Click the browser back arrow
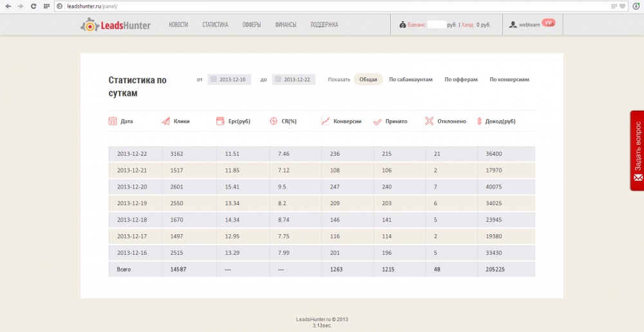This screenshot has height=332, width=644. pos(8,6)
